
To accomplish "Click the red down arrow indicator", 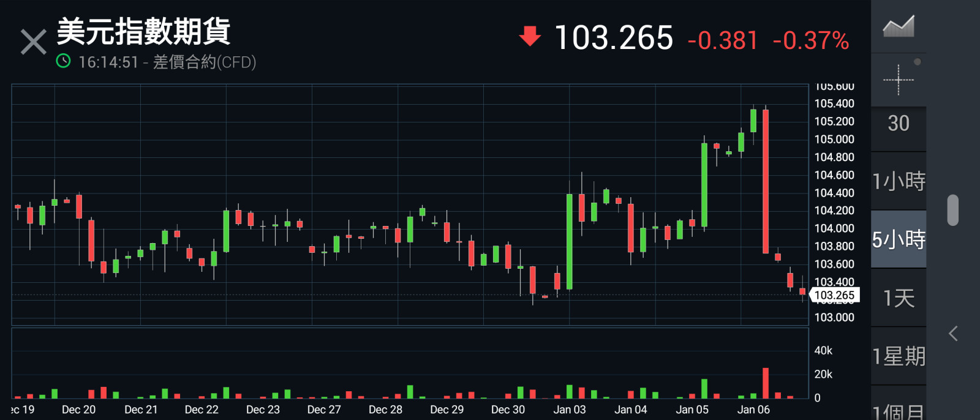I will point(530,36).
